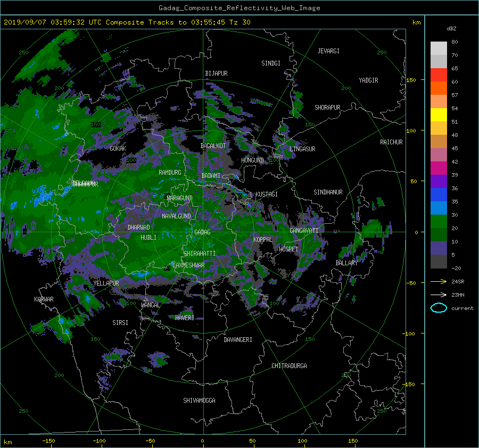Image resolution: width=479 pixels, height=448 pixels.
Task: Click the 60 dBZ red legend swatch
Action: (x=439, y=75)
